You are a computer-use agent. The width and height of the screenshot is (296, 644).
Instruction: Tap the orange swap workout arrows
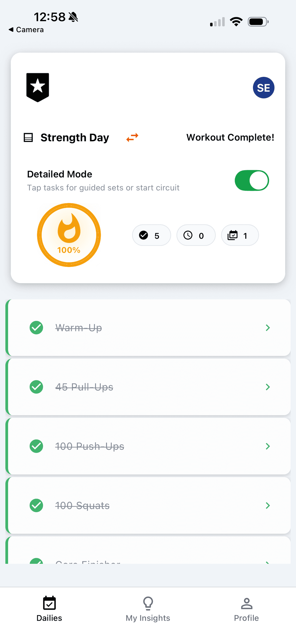132,137
